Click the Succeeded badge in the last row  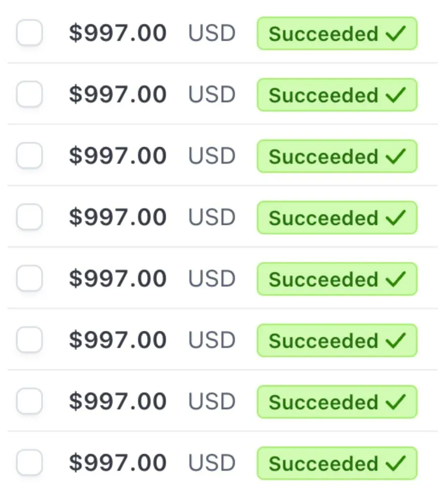[337, 463]
